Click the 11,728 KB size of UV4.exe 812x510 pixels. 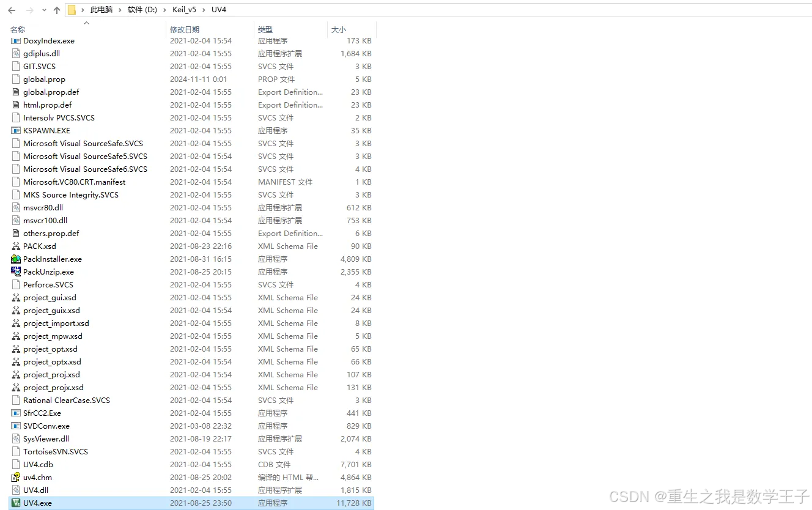click(x=354, y=503)
